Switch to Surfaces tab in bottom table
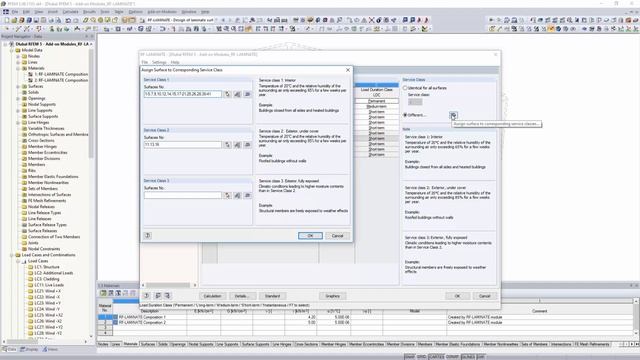Screen dimensions: 640x360 pos(148,344)
